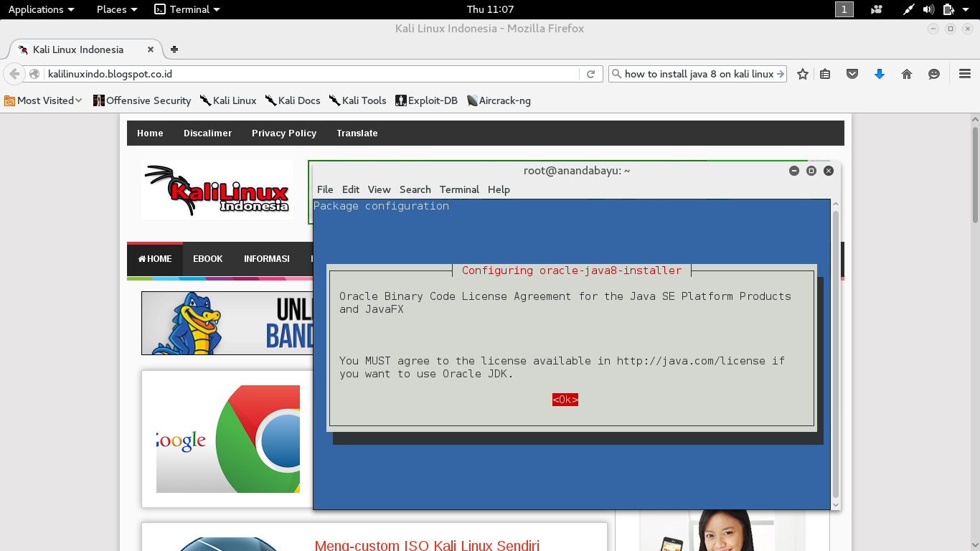
Task: Open the Kali Docs bookmark
Action: point(293,100)
